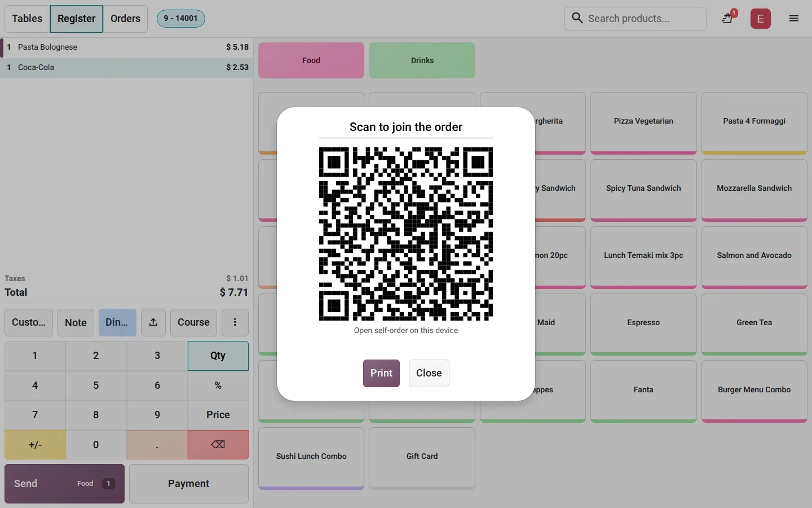Add Sushi Lunch Combo product

(311, 458)
